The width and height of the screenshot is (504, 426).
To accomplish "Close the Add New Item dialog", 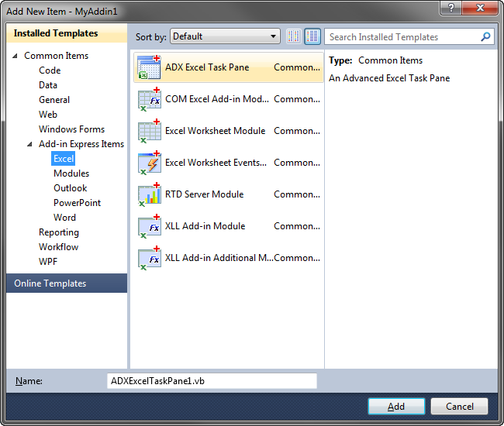I will 480,8.
